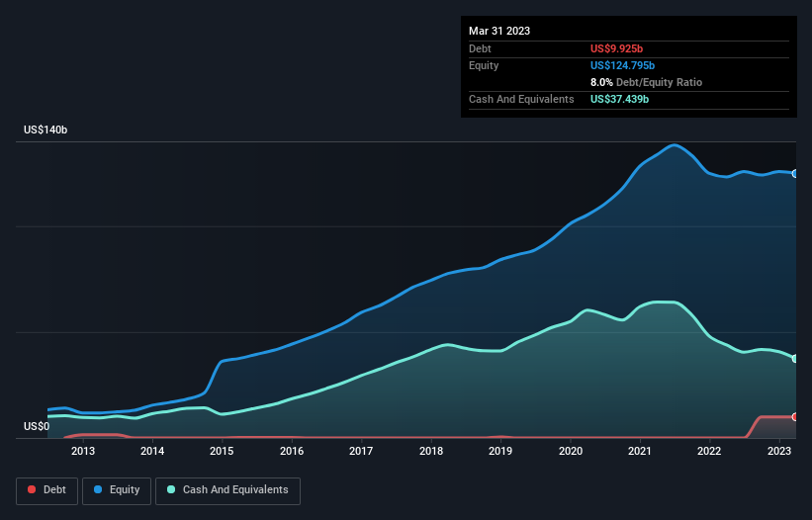Toggle the Equity legend button
This screenshot has height=520, width=812.
pos(117,490)
